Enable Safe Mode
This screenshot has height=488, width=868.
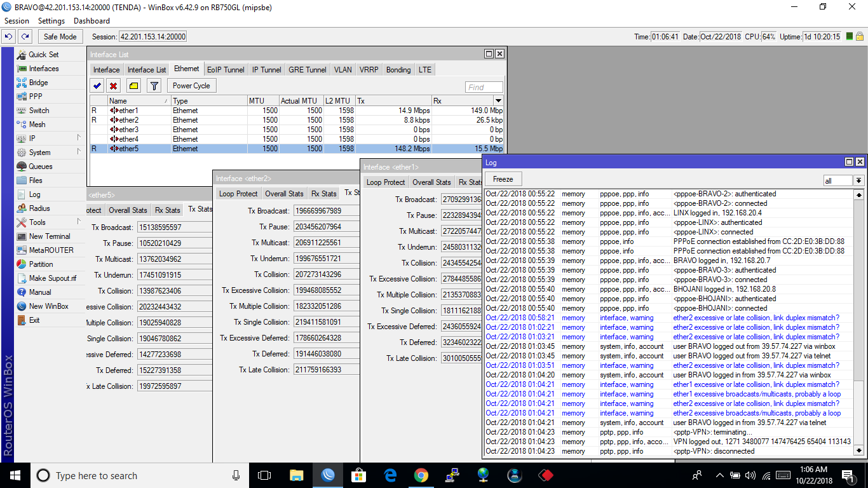(x=60, y=36)
